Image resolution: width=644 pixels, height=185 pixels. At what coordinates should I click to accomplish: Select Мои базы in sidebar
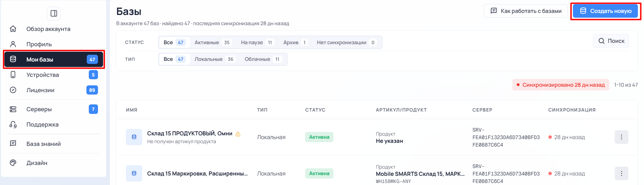pos(54,60)
